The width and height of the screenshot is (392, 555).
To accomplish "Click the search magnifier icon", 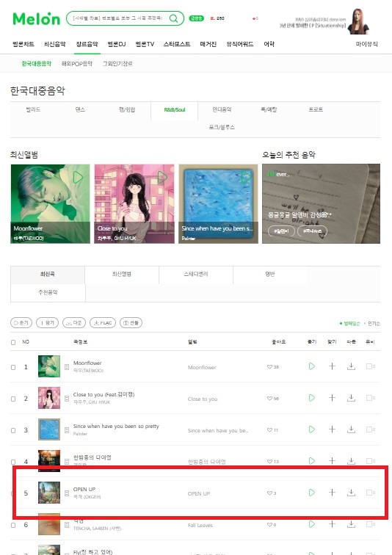I will click(173, 18).
